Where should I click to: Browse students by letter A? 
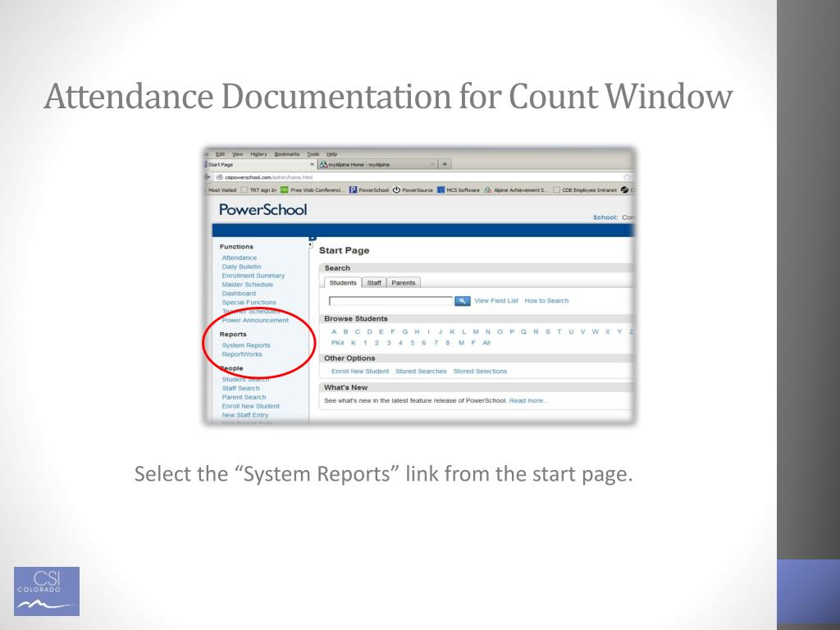(334, 331)
